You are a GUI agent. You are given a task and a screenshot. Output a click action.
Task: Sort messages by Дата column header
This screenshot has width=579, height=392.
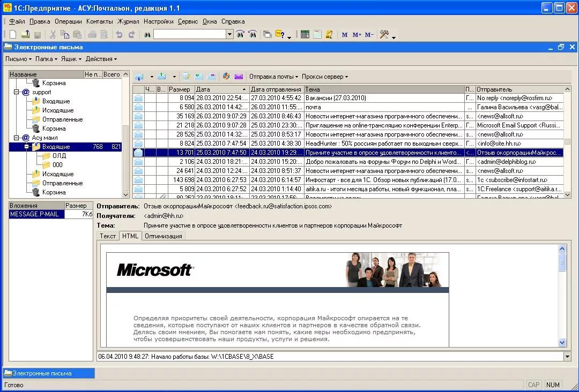(222, 89)
